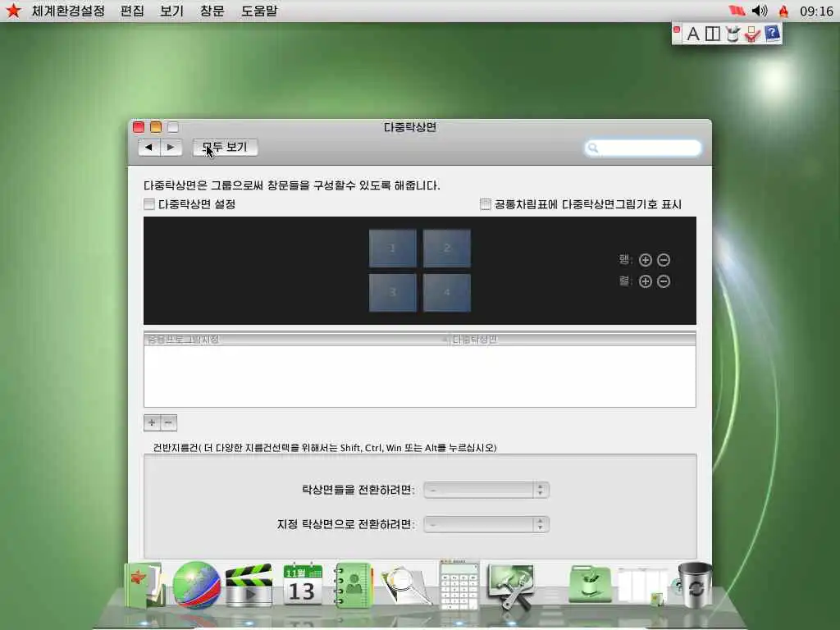Click the magnifier icon in search field
The width and height of the screenshot is (840, 630).
pyautogui.click(x=593, y=148)
